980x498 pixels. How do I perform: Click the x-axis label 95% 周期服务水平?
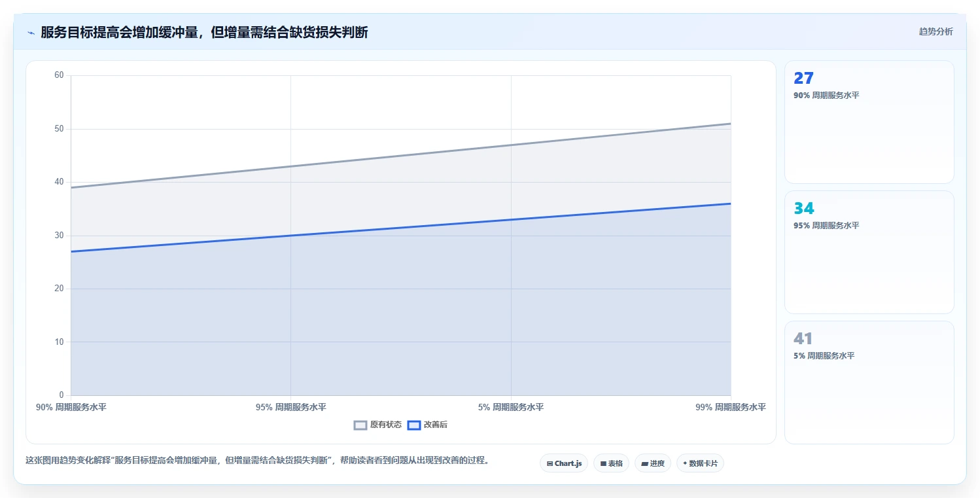(291, 407)
